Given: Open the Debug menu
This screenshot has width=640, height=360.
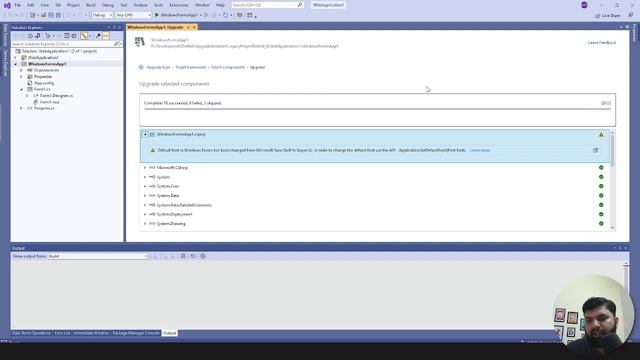Looking at the screenshot, I should click(108, 5).
